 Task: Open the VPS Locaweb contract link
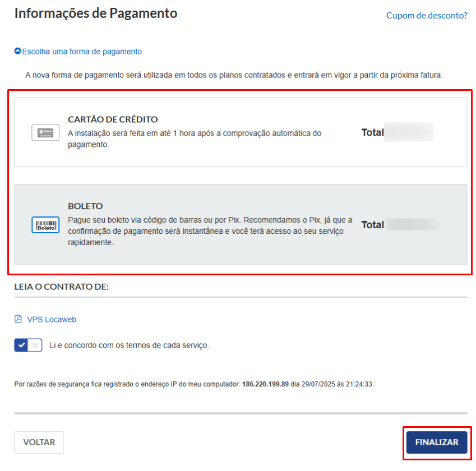coord(52,320)
